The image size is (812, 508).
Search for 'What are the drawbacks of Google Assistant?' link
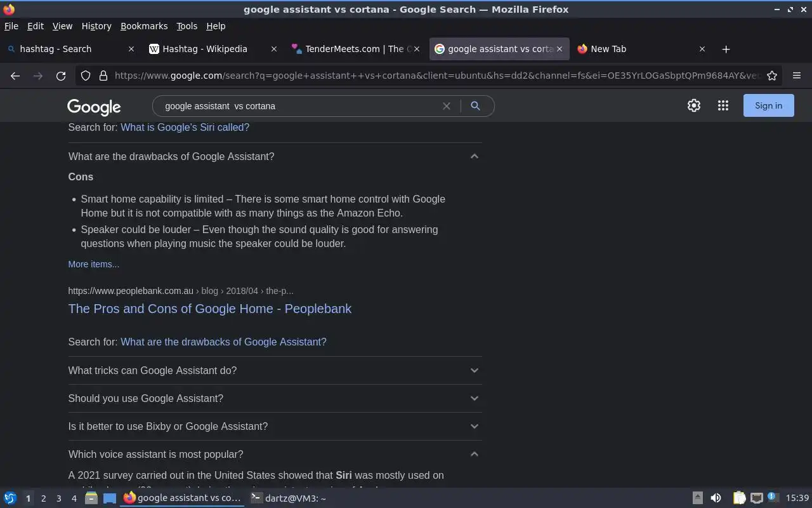tap(223, 342)
